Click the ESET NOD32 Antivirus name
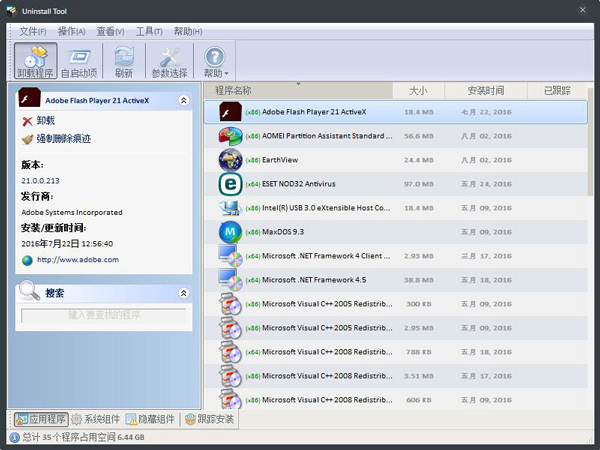The height and width of the screenshot is (450, 600). point(298,184)
